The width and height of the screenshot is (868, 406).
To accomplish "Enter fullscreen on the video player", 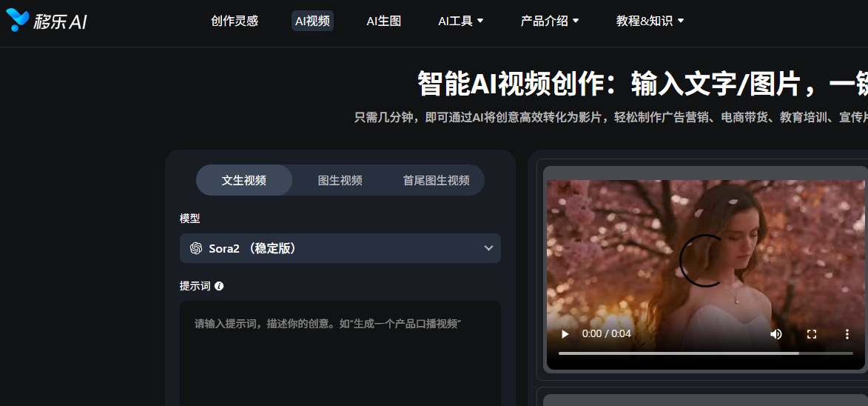I will click(812, 334).
